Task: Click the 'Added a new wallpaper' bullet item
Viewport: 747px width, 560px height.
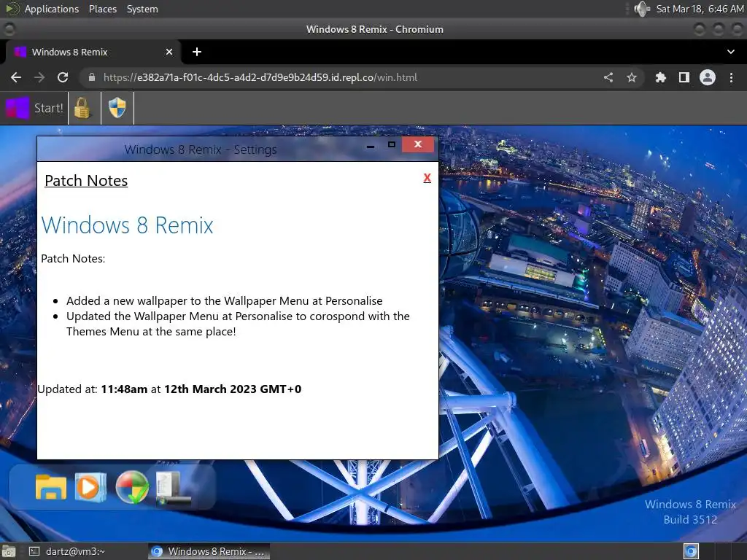Action: [225, 301]
